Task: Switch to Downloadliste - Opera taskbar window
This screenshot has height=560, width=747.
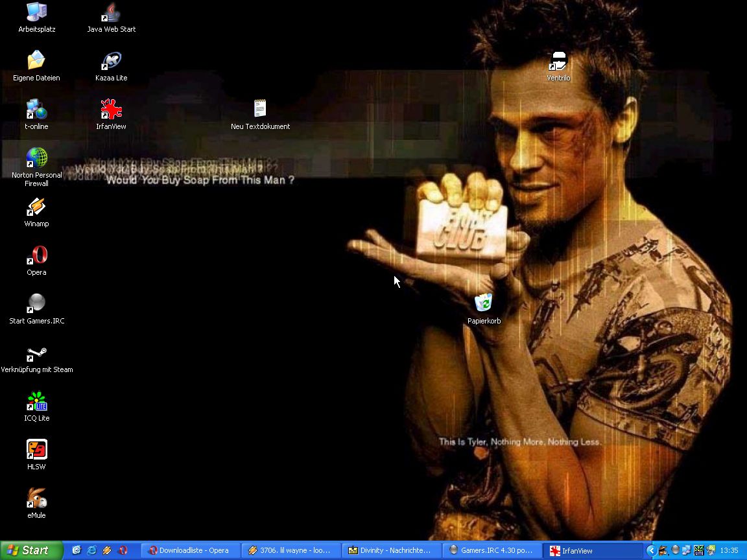Action: tap(190, 550)
